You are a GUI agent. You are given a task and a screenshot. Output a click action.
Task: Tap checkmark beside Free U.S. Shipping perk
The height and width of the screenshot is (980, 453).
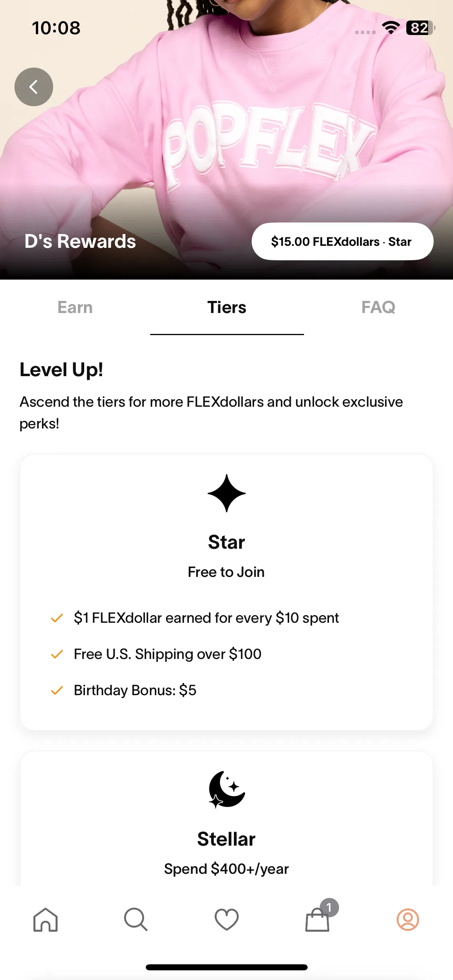[x=57, y=654]
